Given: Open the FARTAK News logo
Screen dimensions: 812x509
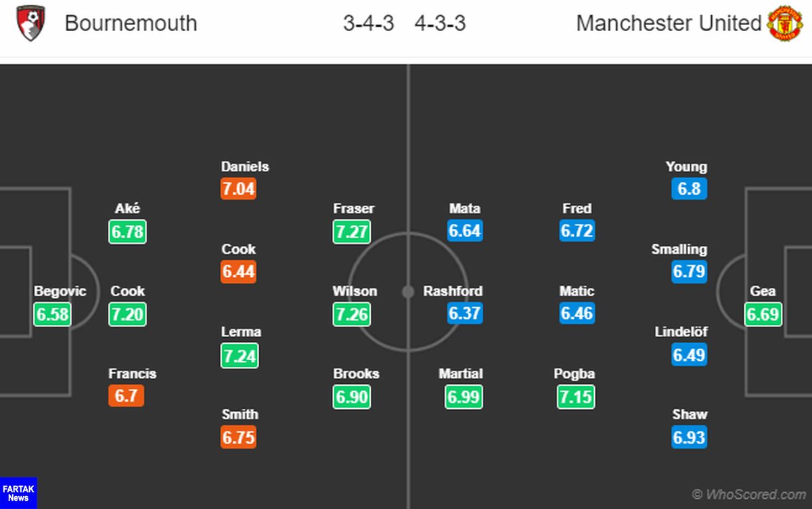Looking at the screenshot, I should [18, 493].
